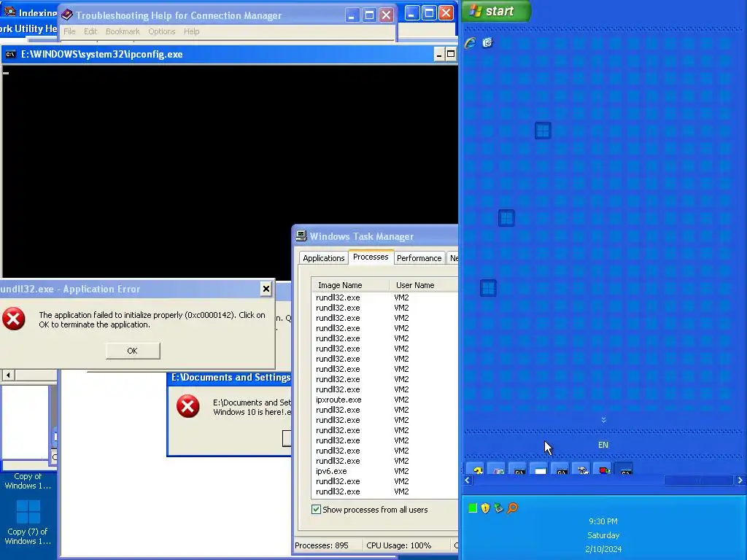The height and width of the screenshot is (560, 747).
Task: Select the Copy (7) of Windows desktop icon
Action: [x=28, y=521]
